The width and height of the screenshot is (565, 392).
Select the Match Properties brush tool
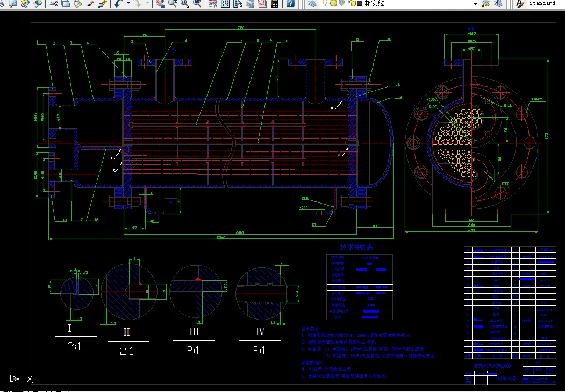click(90, 4)
